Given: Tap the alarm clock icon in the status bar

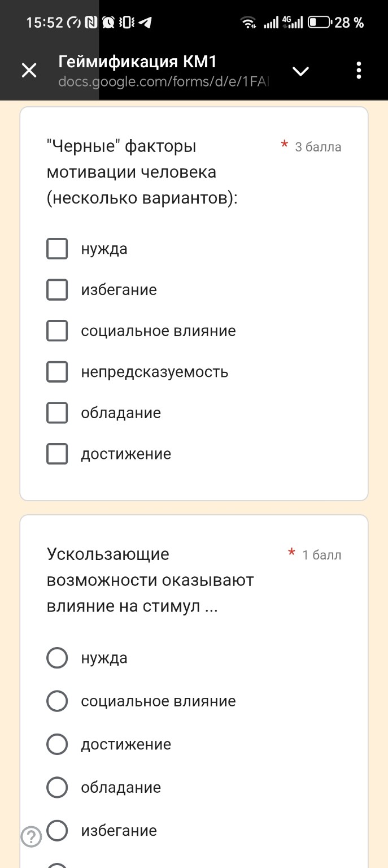Looking at the screenshot, I should click(108, 23).
